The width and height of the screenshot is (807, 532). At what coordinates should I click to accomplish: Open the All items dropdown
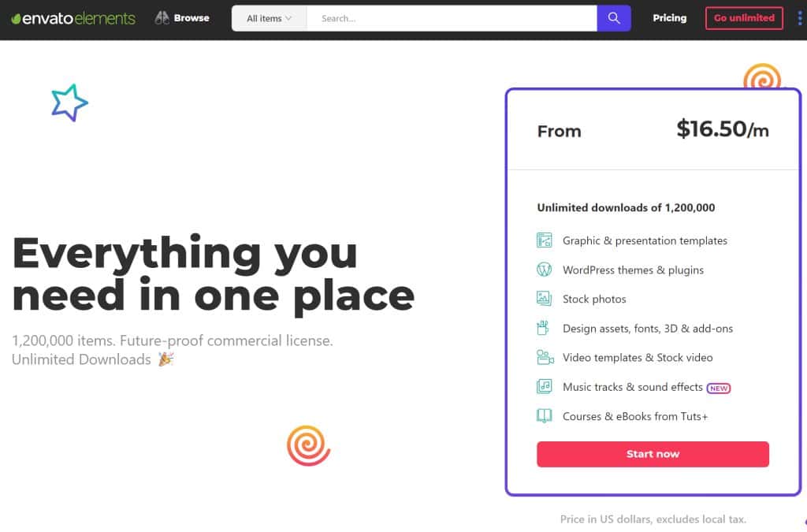click(269, 18)
